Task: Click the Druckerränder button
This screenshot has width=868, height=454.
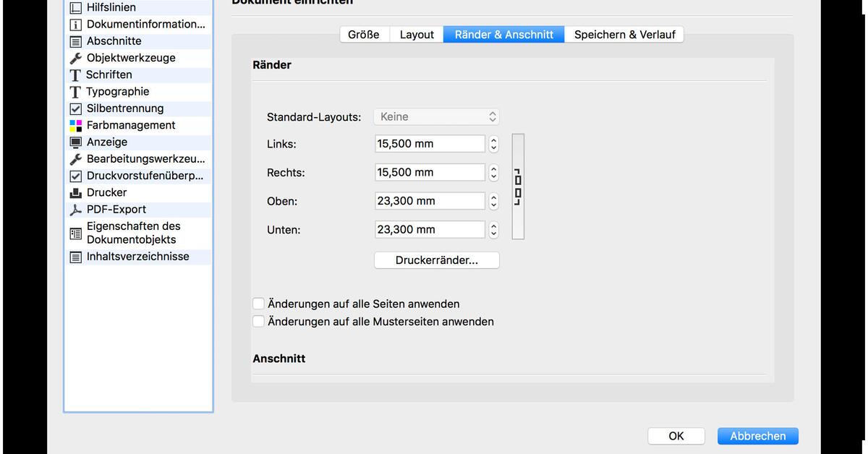Action: (436, 260)
